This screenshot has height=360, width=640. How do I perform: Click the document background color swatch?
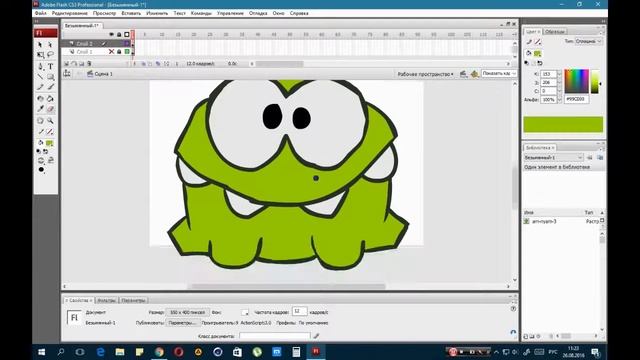tap(245, 312)
